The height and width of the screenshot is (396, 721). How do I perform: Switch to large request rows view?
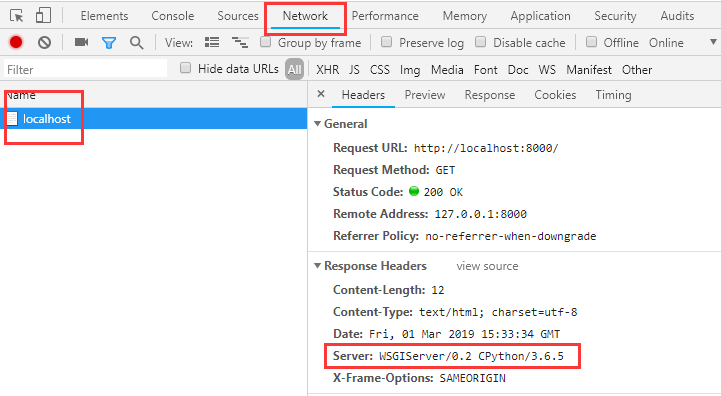[212, 42]
